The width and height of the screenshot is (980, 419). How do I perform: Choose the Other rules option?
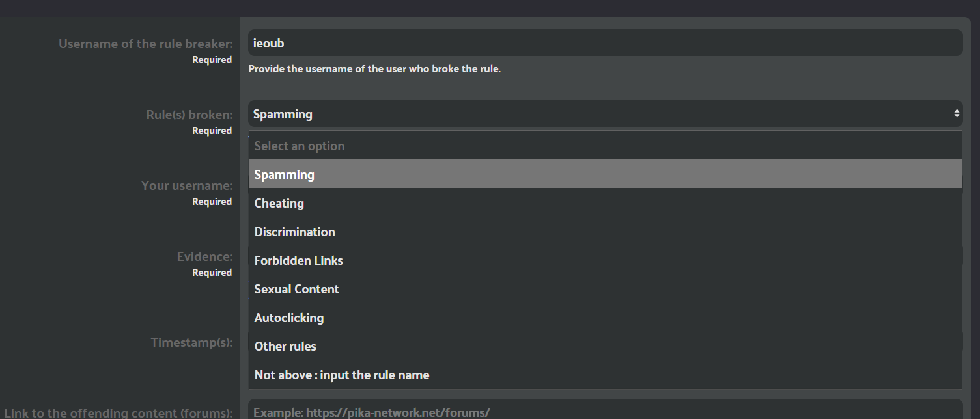pos(605,347)
